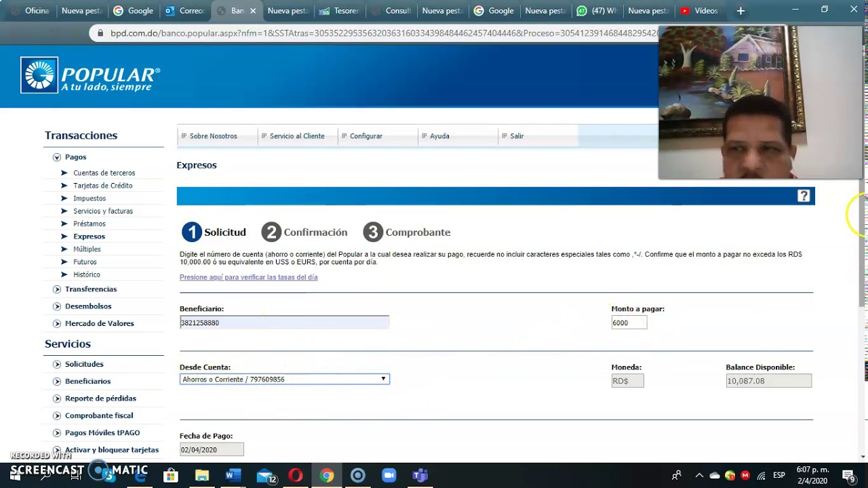Open Microsoft Store from the taskbar

[171, 476]
